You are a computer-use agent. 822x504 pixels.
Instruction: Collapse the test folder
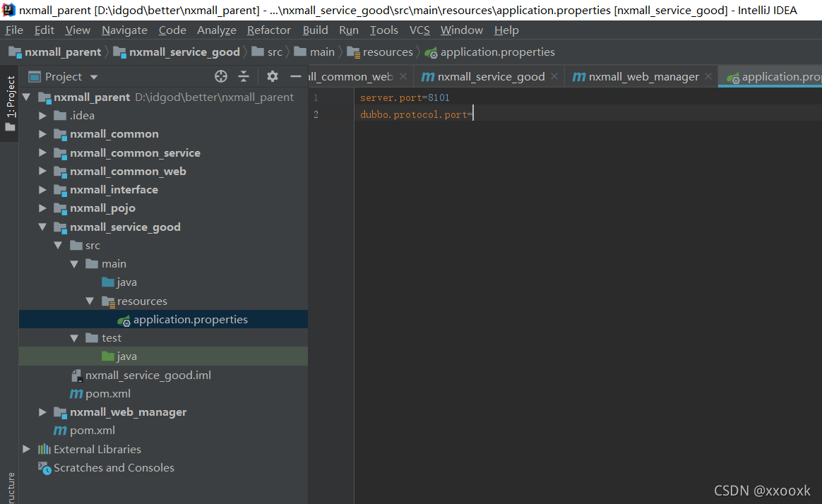point(74,338)
